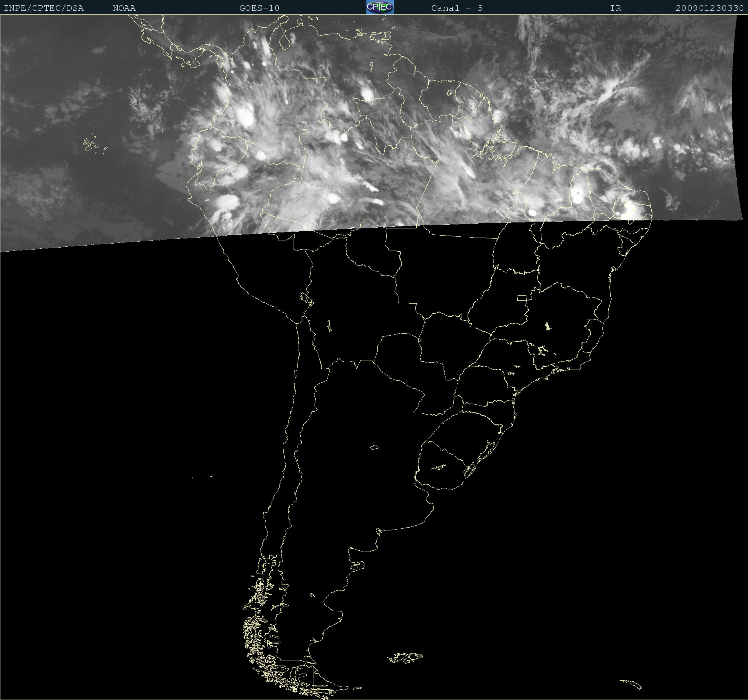Click the South Georgia island outline
748x700 pixels.
632,684
